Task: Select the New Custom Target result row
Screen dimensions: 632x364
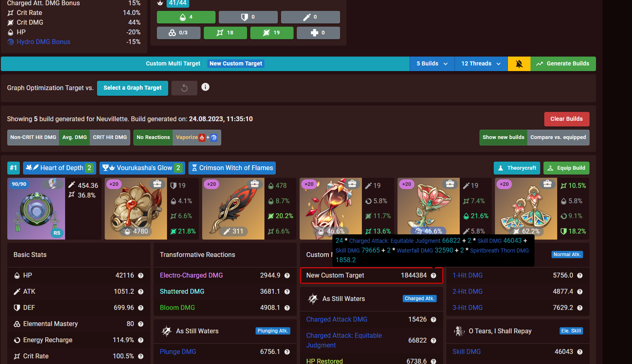Action: coord(372,276)
